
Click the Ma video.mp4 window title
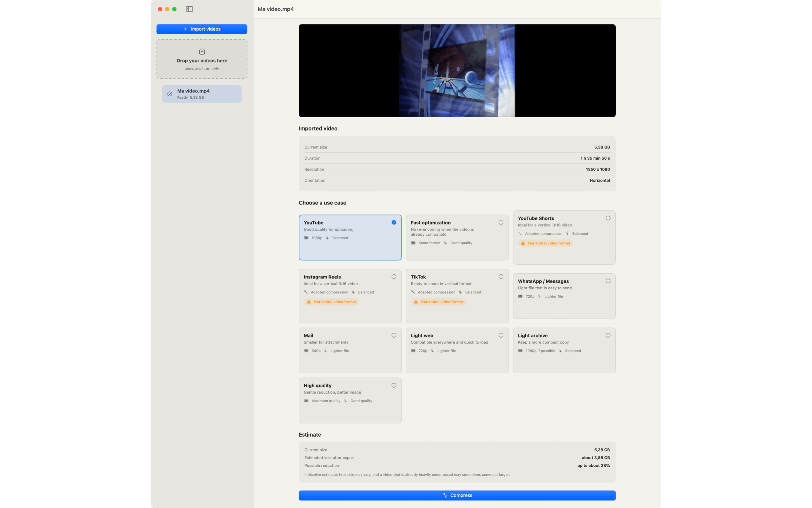(275, 9)
